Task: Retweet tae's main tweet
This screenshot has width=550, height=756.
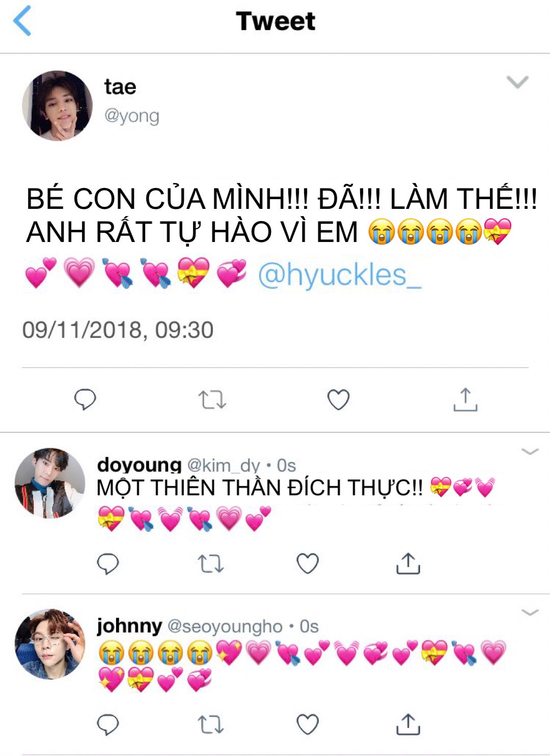Action: pos(212,400)
